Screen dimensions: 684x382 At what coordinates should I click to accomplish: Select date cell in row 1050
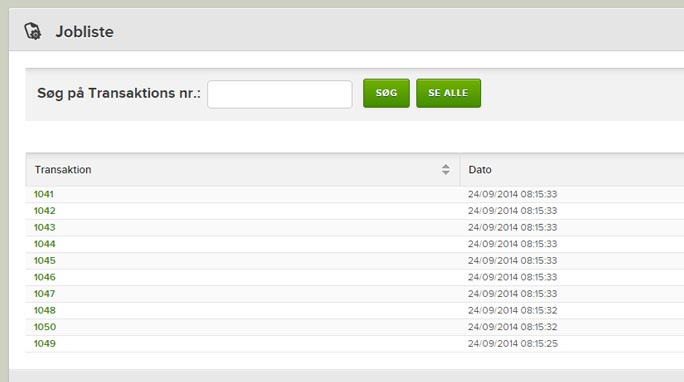(x=513, y=327)
